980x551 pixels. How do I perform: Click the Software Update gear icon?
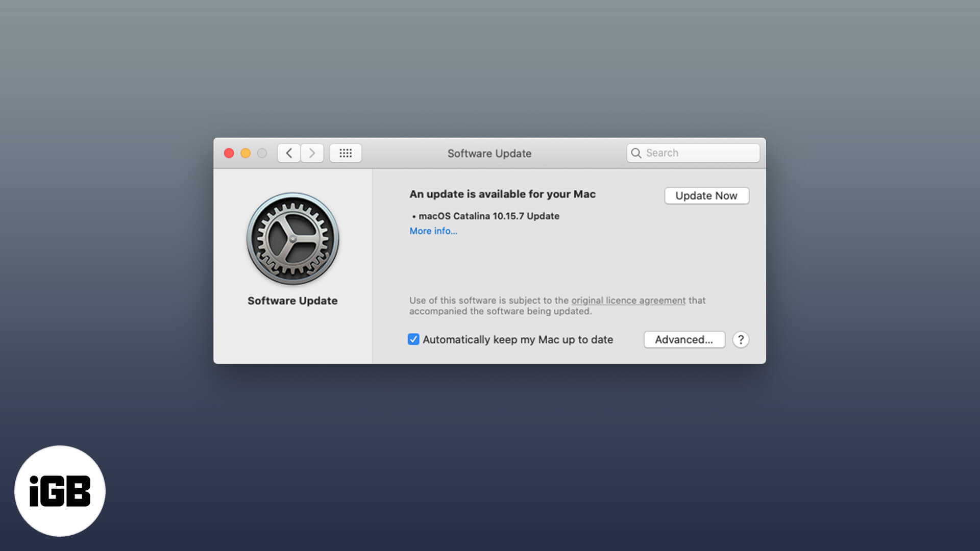click(292, 239)
